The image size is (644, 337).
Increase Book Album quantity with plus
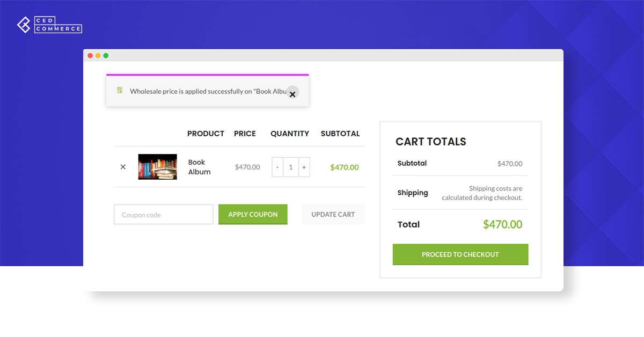click(304, 167)
